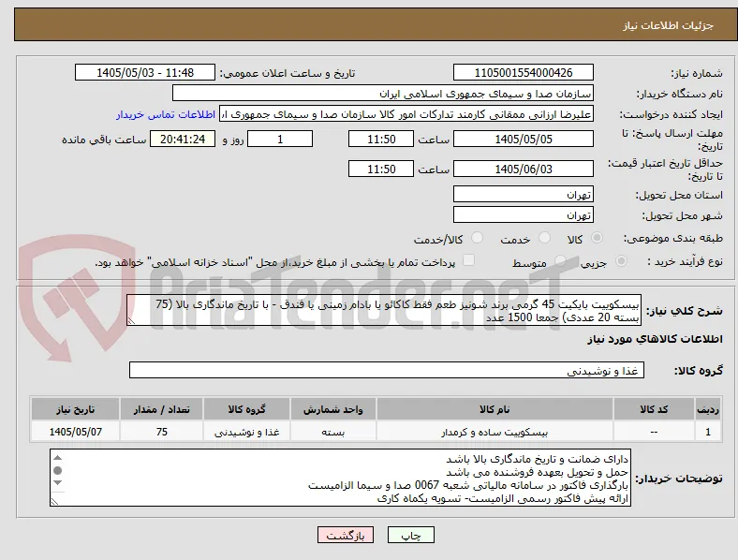Click the تاریخ نیاز column header

pos(75,409)
